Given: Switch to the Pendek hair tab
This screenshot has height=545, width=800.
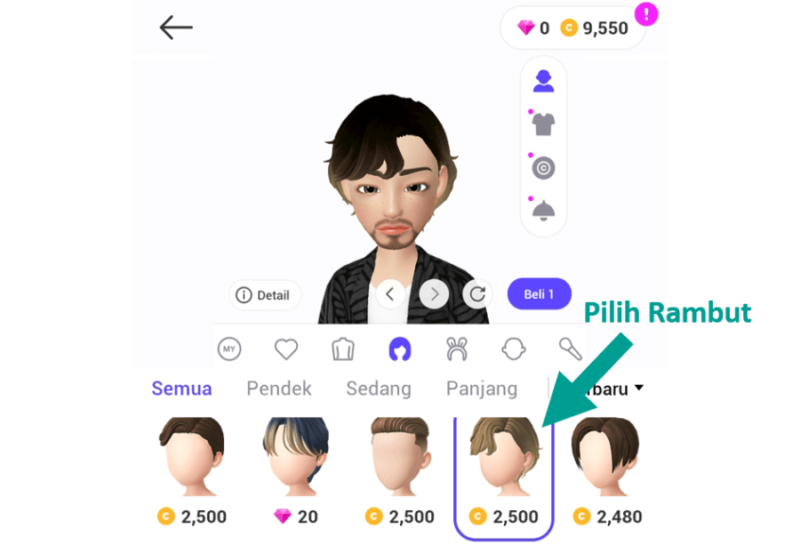Looking at the screenshot, I should (x=279, y=389).
